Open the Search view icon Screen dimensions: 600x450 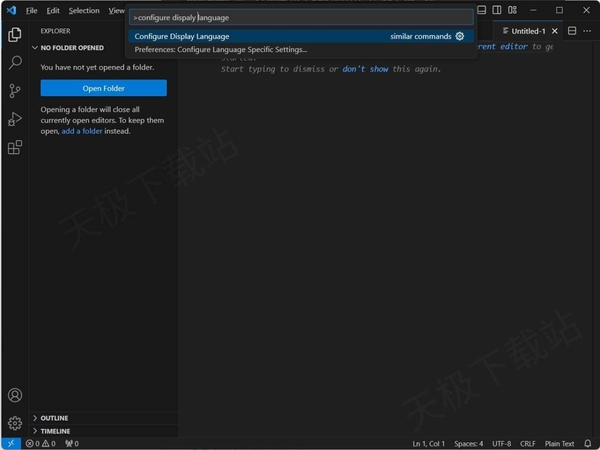[15, 63]
